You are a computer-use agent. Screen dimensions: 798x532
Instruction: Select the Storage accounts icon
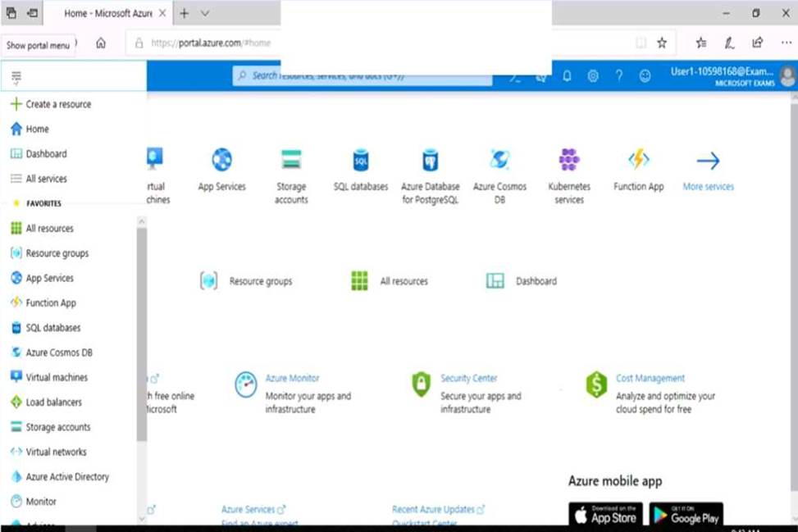pyautogui.click(x=291, y=159)
